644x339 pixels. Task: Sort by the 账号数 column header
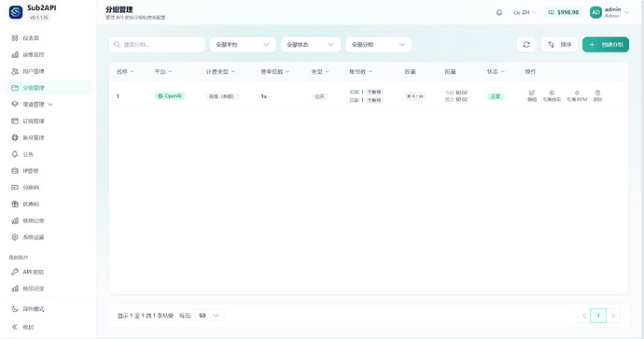point(360,72)
